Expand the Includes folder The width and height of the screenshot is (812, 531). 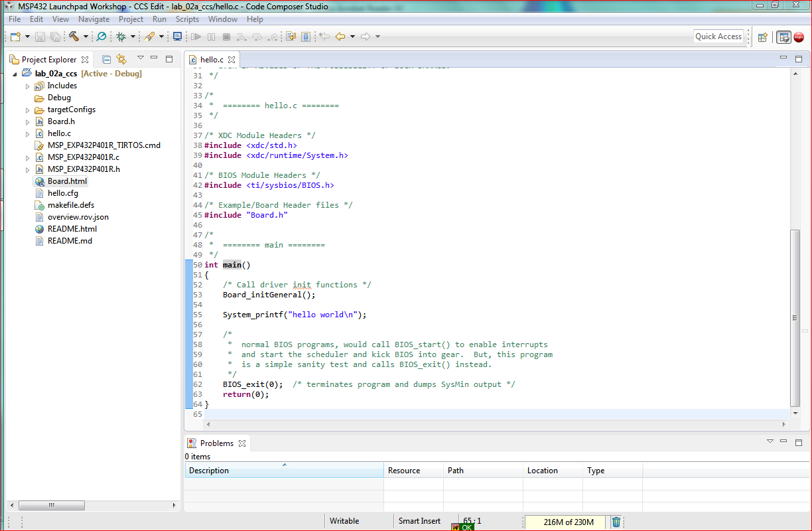[x=27, y=86]
